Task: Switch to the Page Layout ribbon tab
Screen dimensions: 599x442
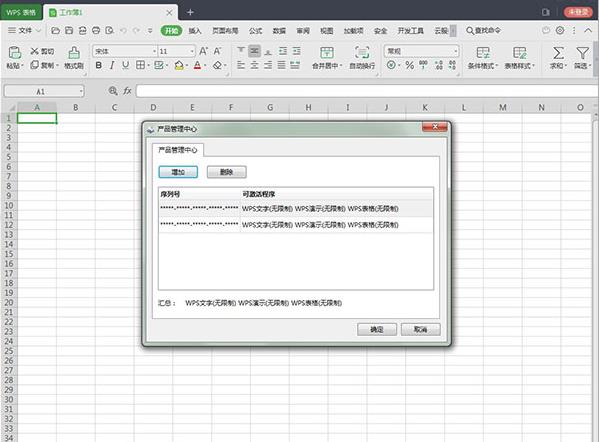Action: click(x=225, y=31)
